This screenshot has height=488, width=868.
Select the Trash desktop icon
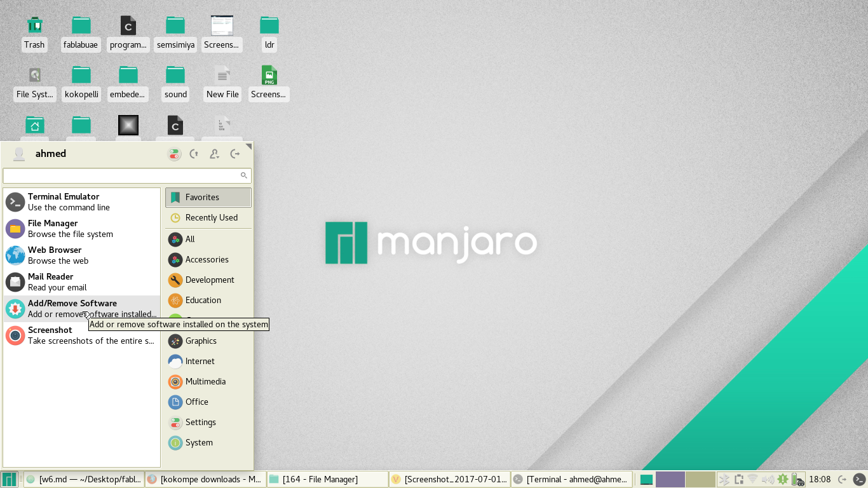click(x=34, y=33)
